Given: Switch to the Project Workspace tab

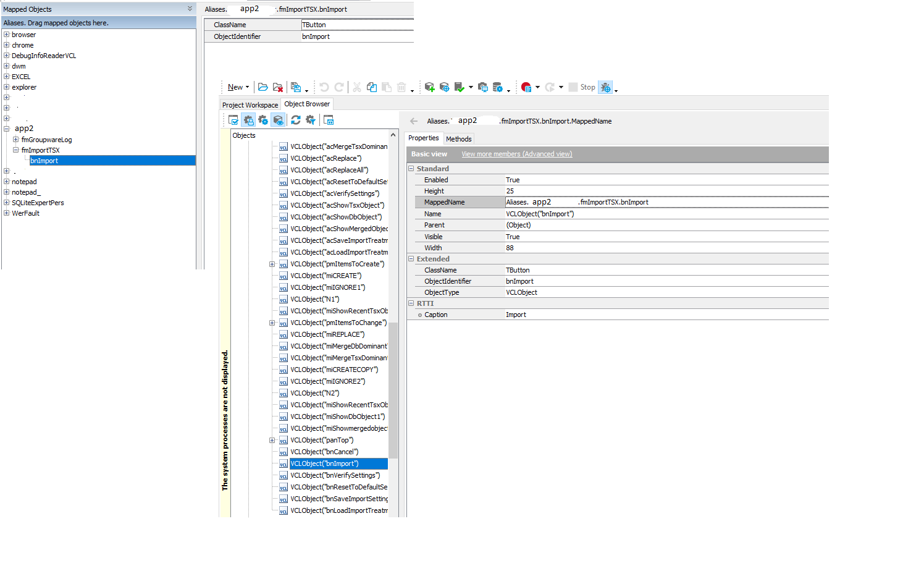Looking at the screenshot, I should click(250, 105).
